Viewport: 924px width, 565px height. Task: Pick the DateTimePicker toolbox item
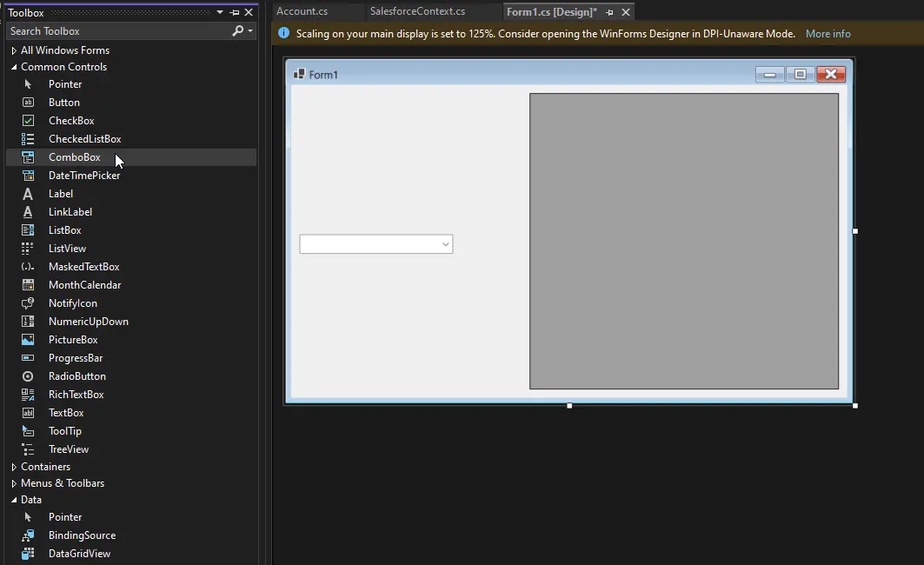(x=83, y=176)
